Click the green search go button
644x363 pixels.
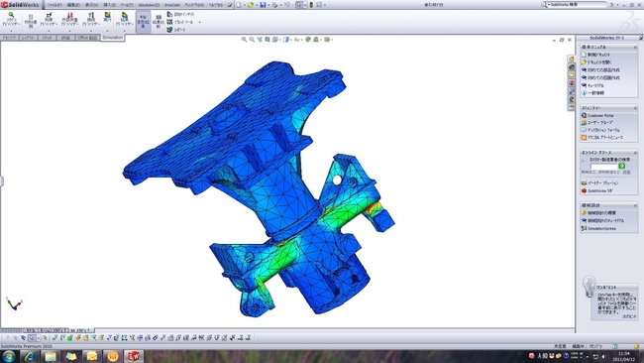click(622, 166)
